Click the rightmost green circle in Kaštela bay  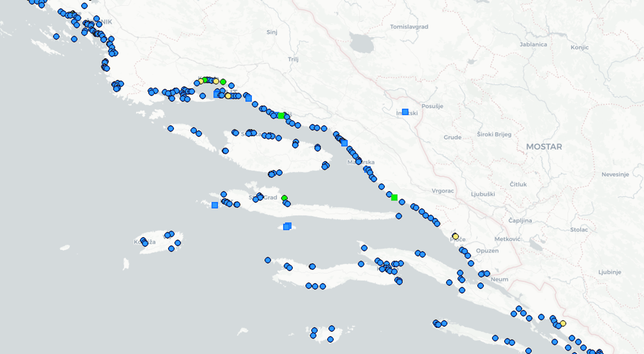(223, 82)
